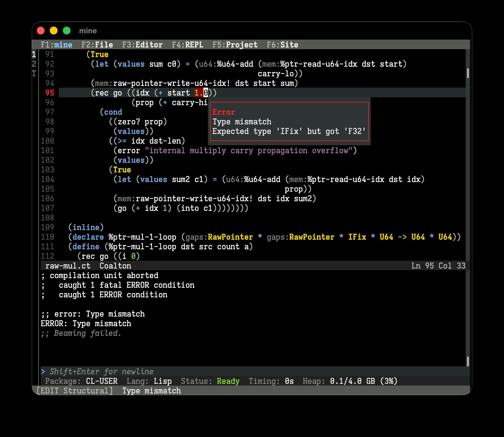Open the F2:File menu
504x437 pixels.
(97, 45)
